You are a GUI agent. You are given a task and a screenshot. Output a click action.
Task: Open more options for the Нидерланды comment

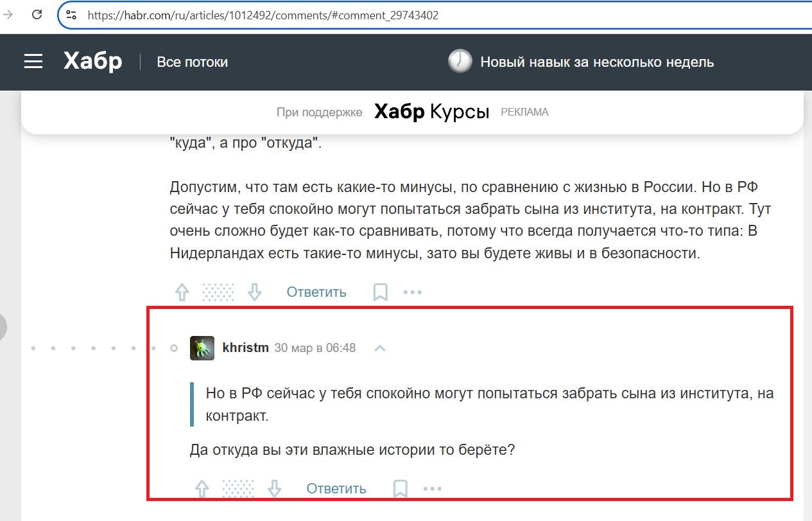[x=413, y=292]
